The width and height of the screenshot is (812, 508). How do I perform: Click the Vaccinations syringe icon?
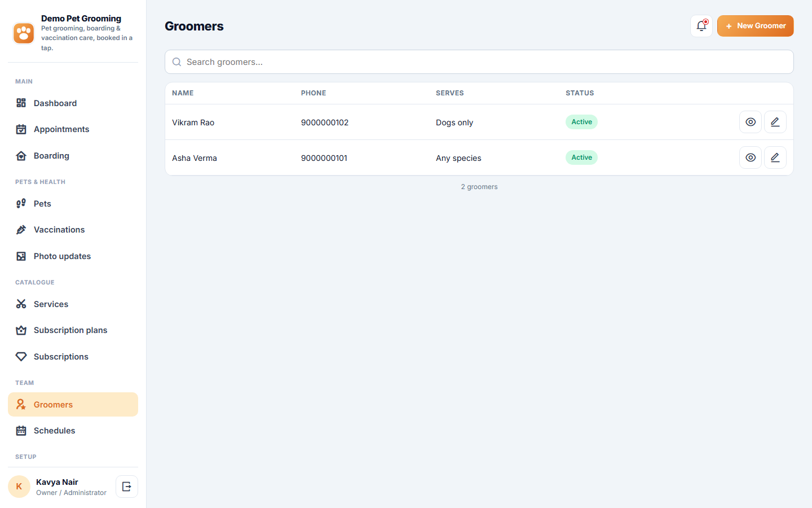coord(21,230)
